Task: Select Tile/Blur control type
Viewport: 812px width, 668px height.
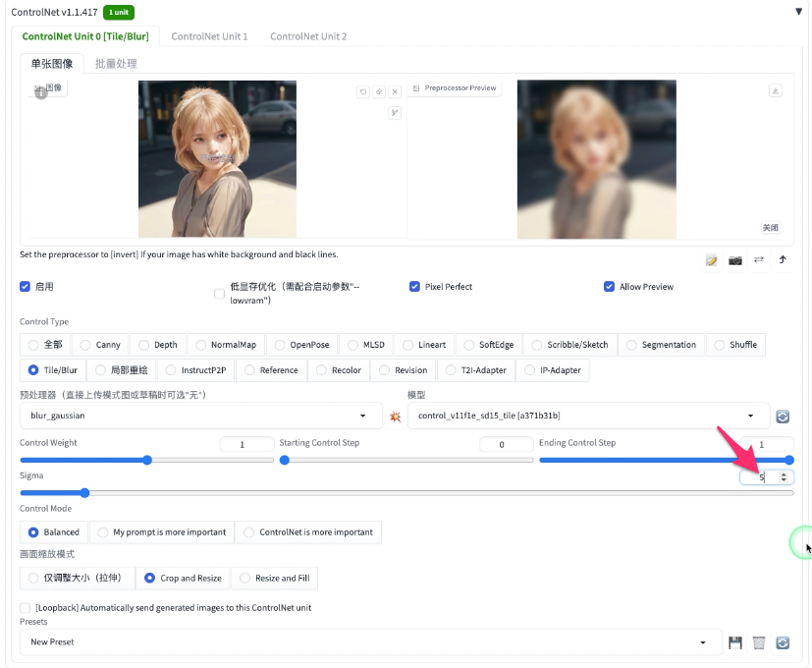Action: [x=53, y=370]
